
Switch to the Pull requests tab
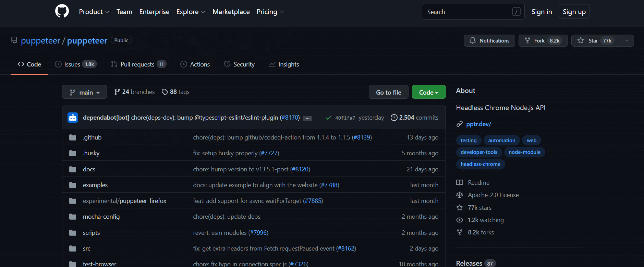pos(138,64)
